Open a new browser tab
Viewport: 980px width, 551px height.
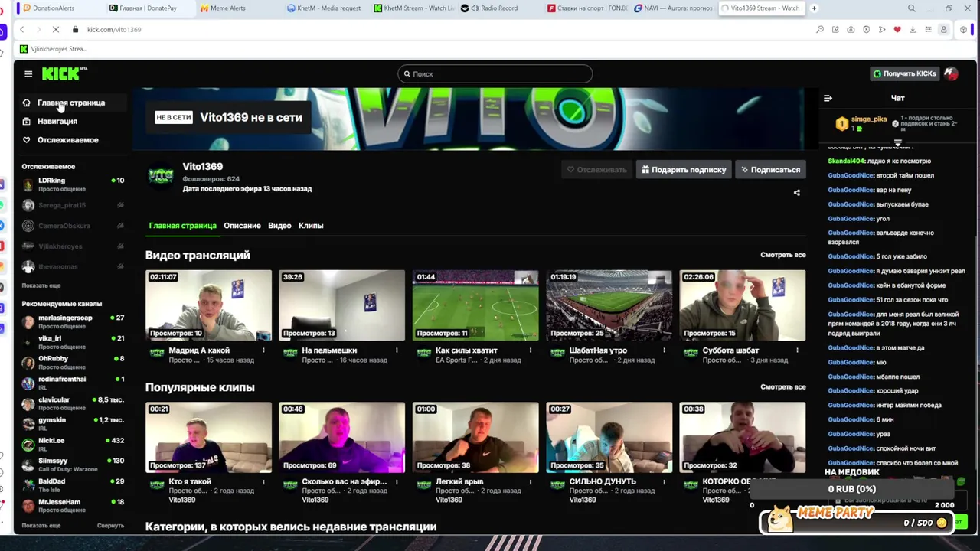click(814, 8)
